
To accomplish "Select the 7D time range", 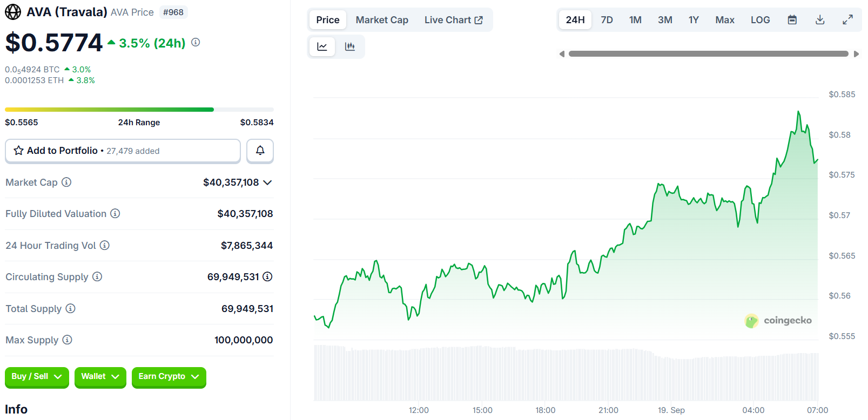I will pyautogui.click(x=607, y=20).
